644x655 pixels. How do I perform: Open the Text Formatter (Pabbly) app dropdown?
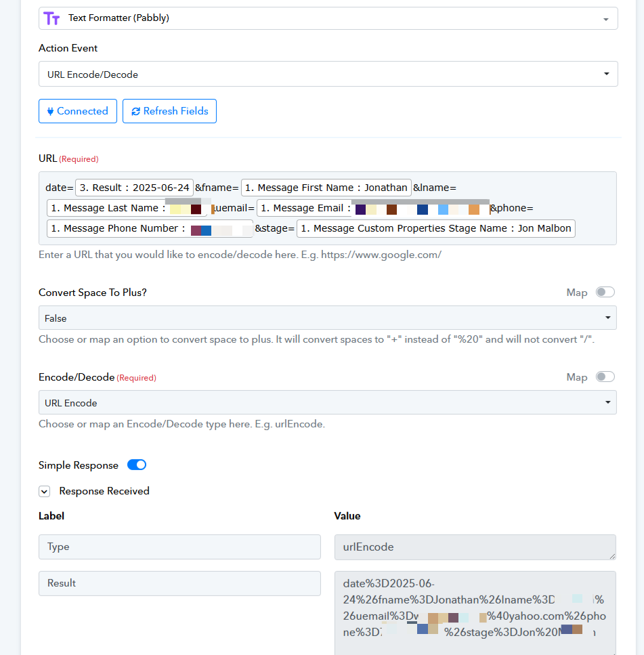[x=328, y=18]
